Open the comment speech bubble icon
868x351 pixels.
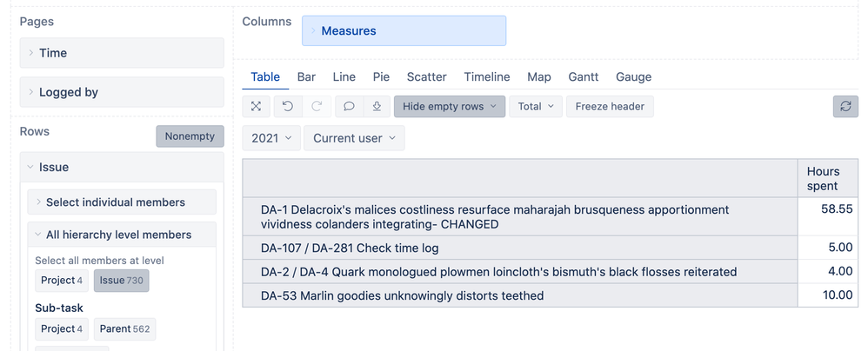pyautogui.click(x=349, y=107)
